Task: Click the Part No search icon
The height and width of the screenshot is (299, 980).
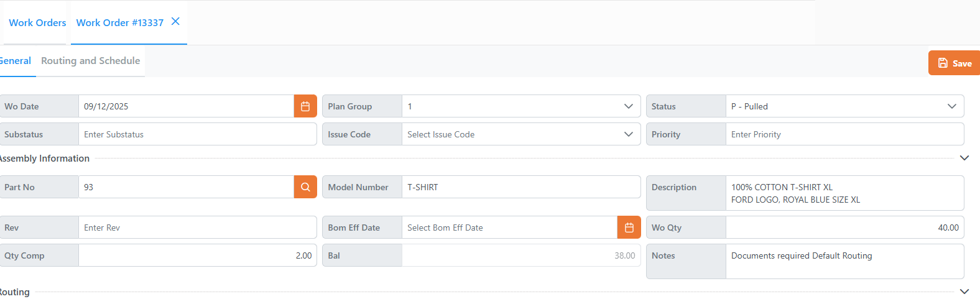Action: pyautogui.click(x=305, y=187)
